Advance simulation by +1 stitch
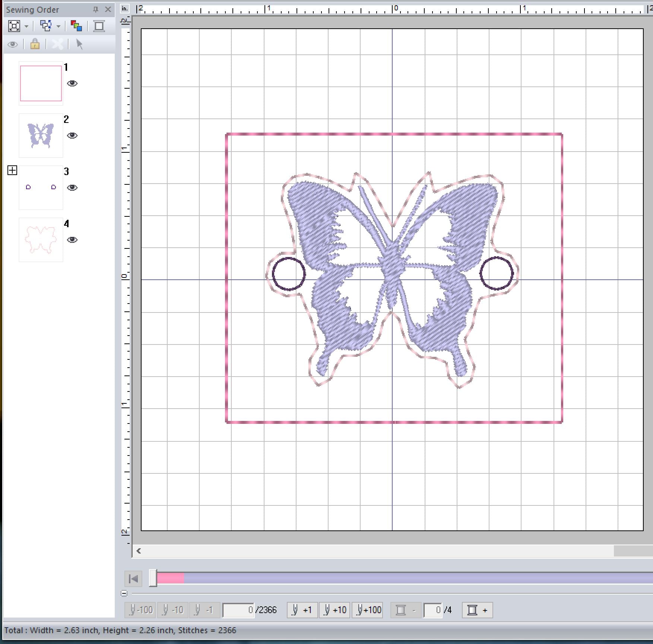The height and width of the screenshot is (644, 653). click(x=302, y=610)
